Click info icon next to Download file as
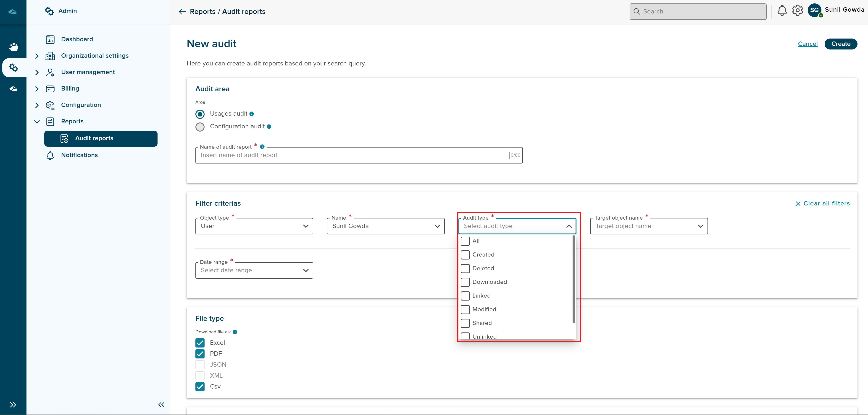 [235, 332]
